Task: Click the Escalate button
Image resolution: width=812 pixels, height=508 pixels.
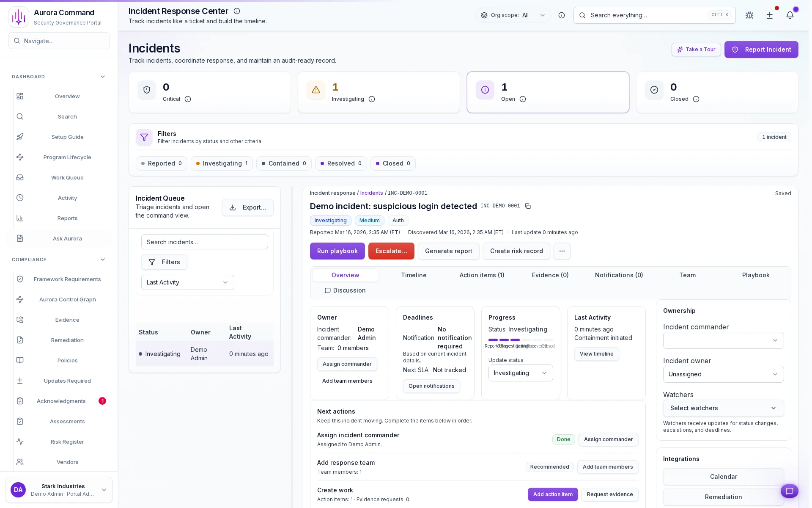Action: (x=391, y=251)
